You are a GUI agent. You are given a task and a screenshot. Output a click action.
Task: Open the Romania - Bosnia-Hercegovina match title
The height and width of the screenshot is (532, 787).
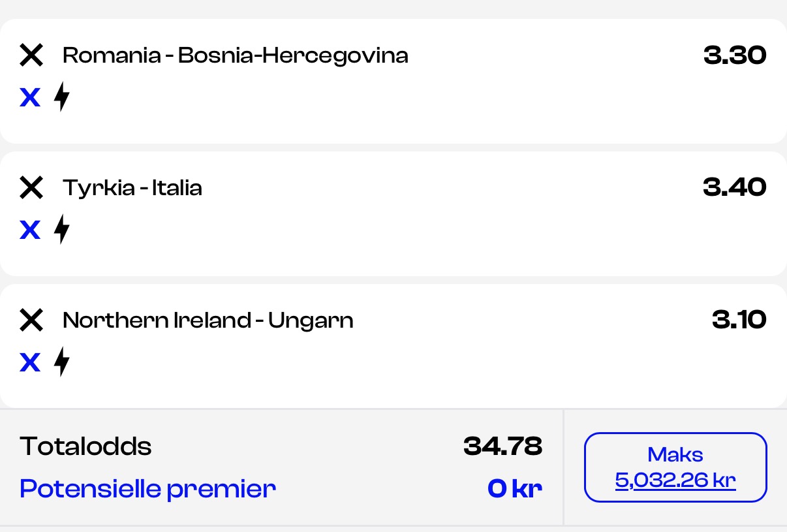click(x=236, y=55)
